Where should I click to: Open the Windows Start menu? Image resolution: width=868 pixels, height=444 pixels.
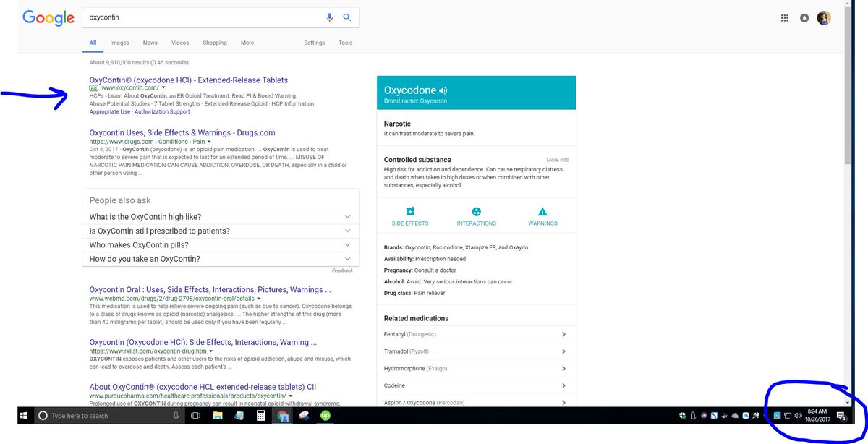click(24, 416)
